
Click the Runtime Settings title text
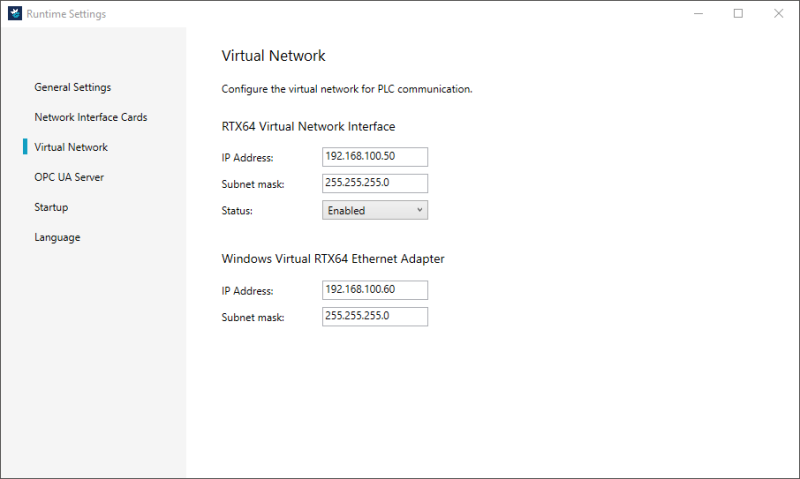coord(65,14)
